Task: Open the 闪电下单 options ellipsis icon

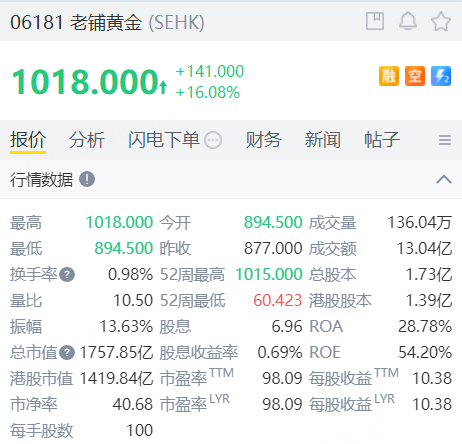Action: click(x=213, y=140)
